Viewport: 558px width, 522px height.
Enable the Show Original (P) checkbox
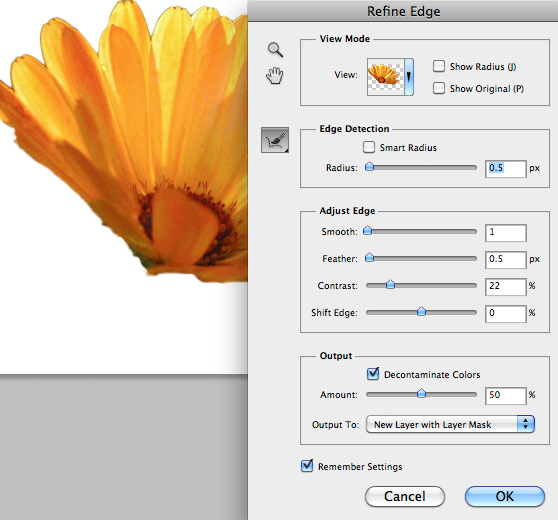[x=439, y=88]
